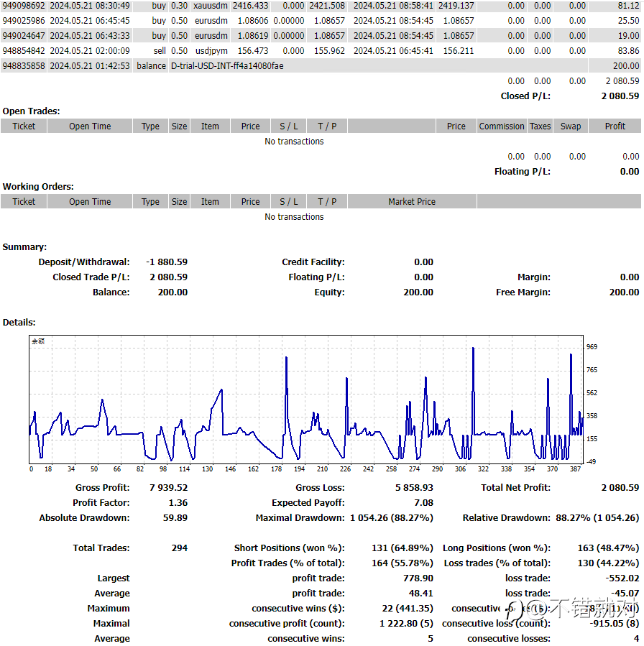Click the Total Trades value 294
644x646 pixels.
click(x=179, y=548)
